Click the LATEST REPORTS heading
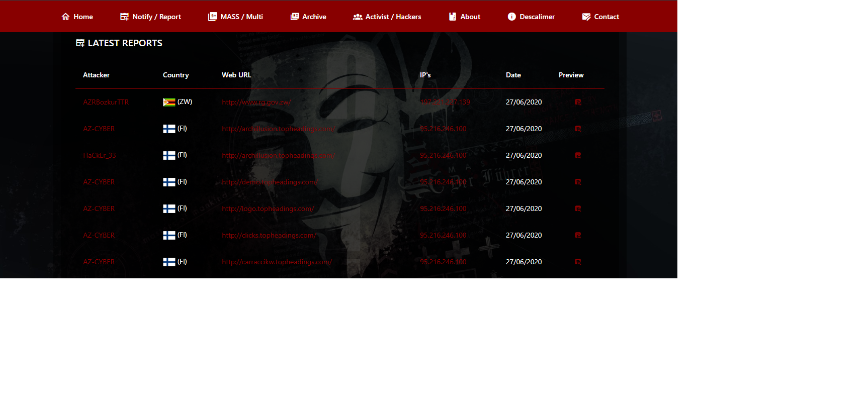Viewport: 868px width, 419px height. (x=119, y=43)
